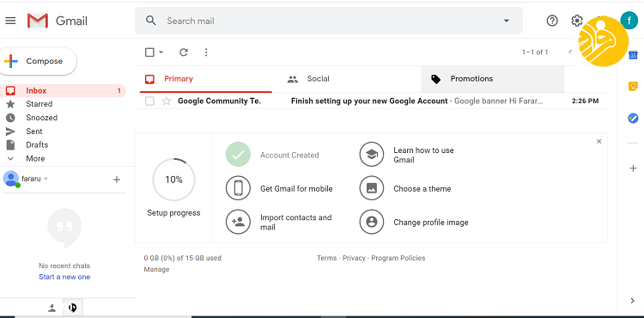This screenshot has height=318, width=644.
Task: Open the Inbox folder
Action: 63,90
